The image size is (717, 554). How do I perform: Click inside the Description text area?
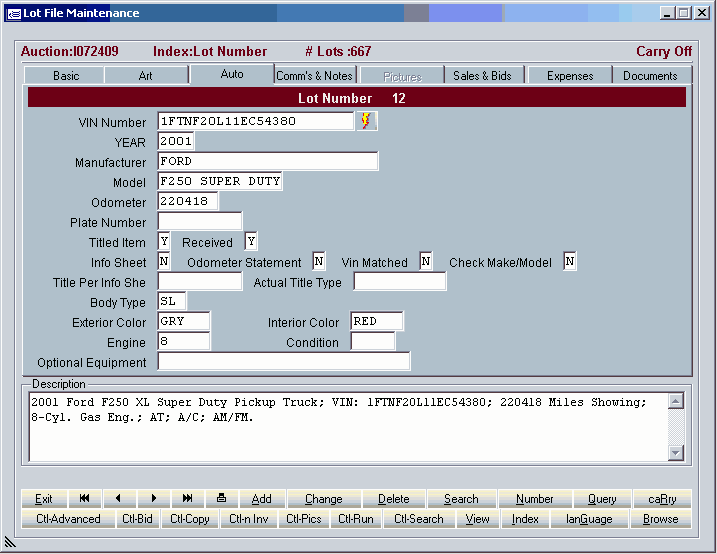point(348,426)
